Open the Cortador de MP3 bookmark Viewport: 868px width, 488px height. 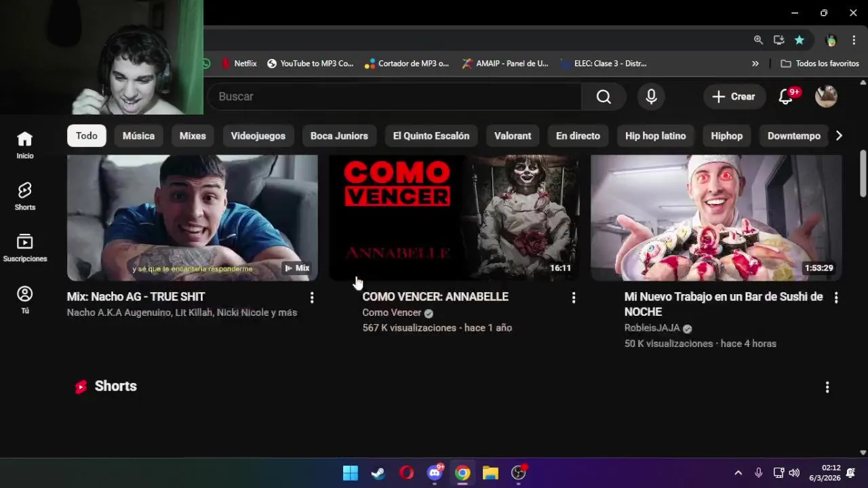tap(407, 64)
